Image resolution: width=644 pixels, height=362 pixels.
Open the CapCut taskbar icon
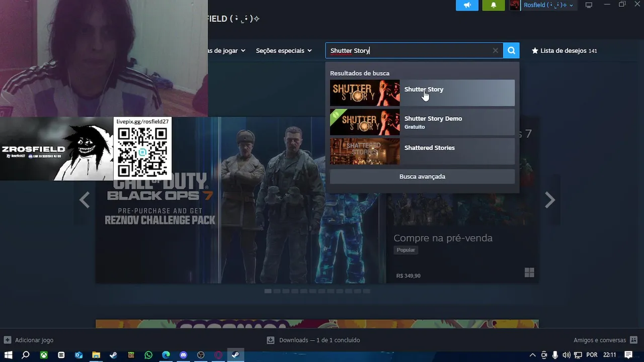click(61, 355)
